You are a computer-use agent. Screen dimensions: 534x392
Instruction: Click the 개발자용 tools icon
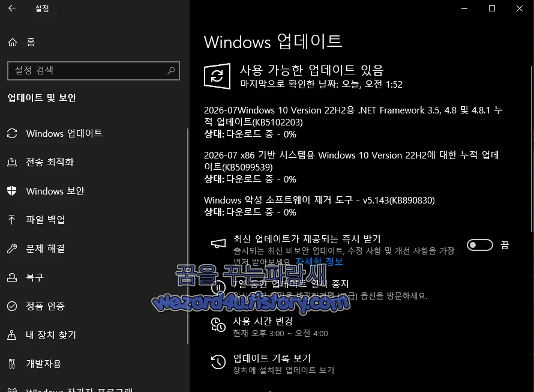[12, 364]
